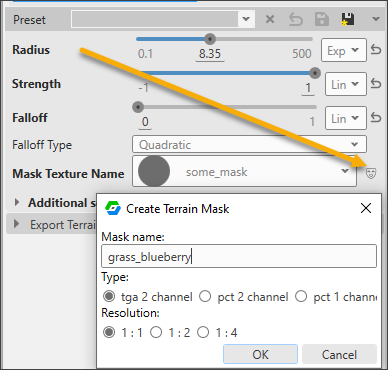388x370 pixels.
Task: Open the Falloff Type Quadratic dropdown
Action: click(x=249, y=144)
